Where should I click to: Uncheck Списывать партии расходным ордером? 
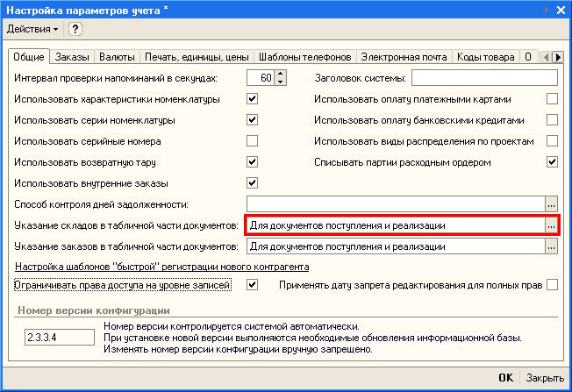pos(552,162)
